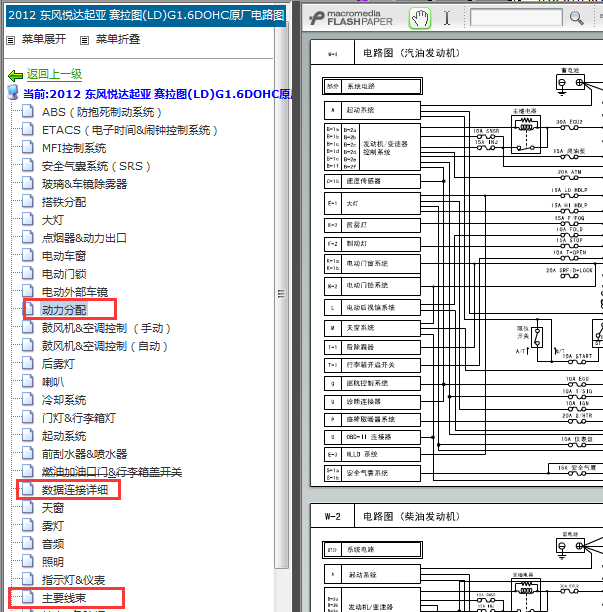This screenshot has height=612, width=603.
Task: Open the 指示灯&仪表 item
Action: [x=73, y=580]
